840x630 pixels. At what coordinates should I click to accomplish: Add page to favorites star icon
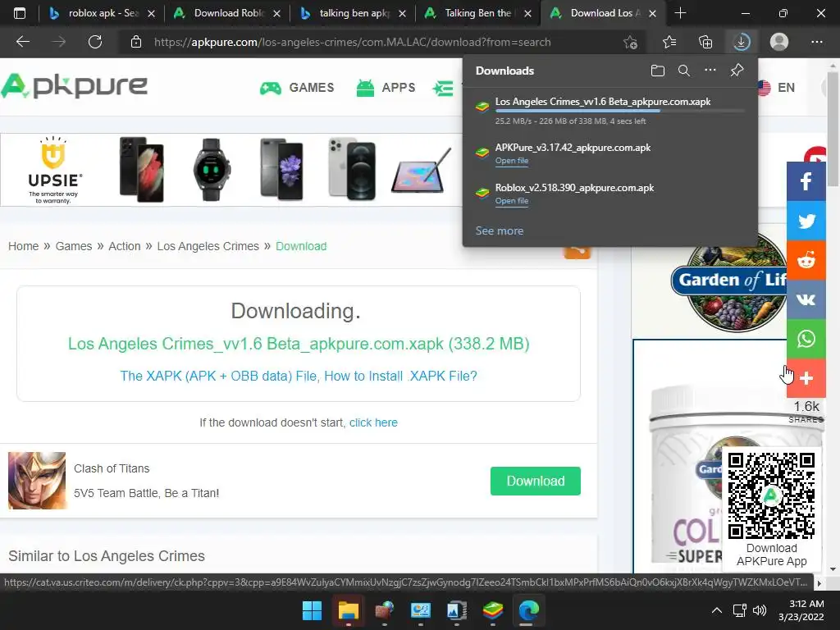[x=631, y=42]
